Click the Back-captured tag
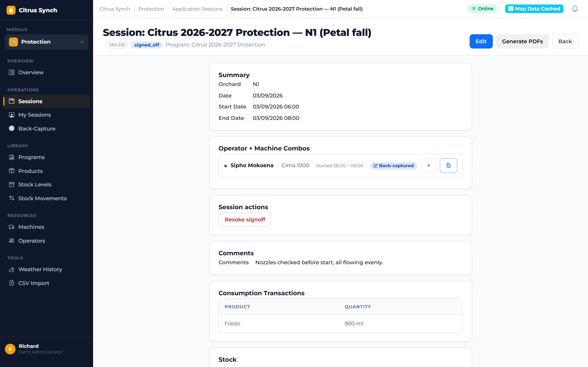This screenshot has height=367, width=588. [x=393, y=166]
